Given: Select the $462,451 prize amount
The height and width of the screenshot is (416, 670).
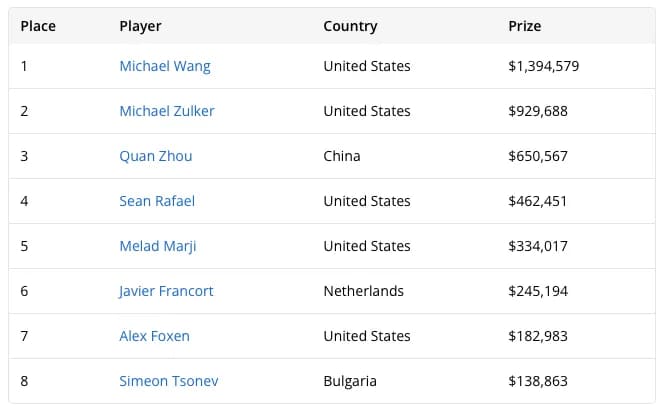Looking at the screenshot, I should point(538,202).
